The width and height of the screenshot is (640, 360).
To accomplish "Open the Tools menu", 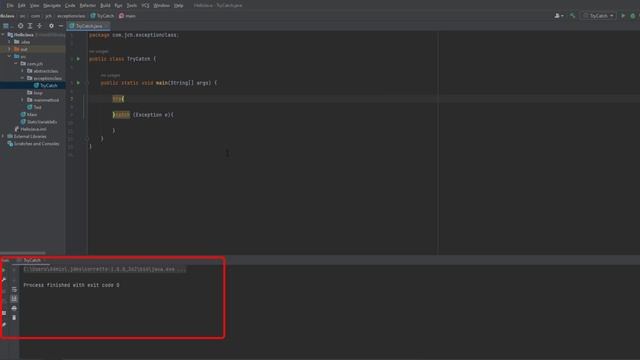I will coord(131,6).
